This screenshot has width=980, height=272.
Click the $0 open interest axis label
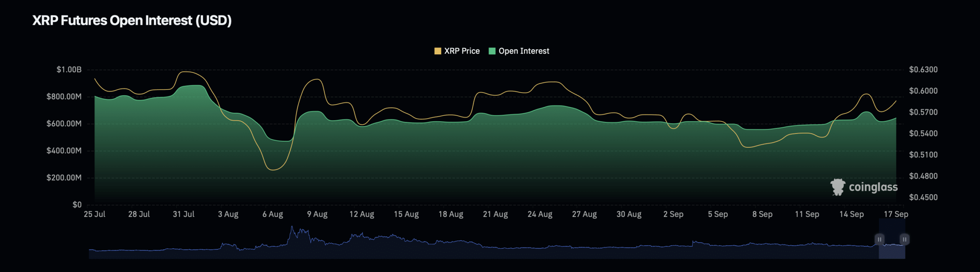(77, 205)
